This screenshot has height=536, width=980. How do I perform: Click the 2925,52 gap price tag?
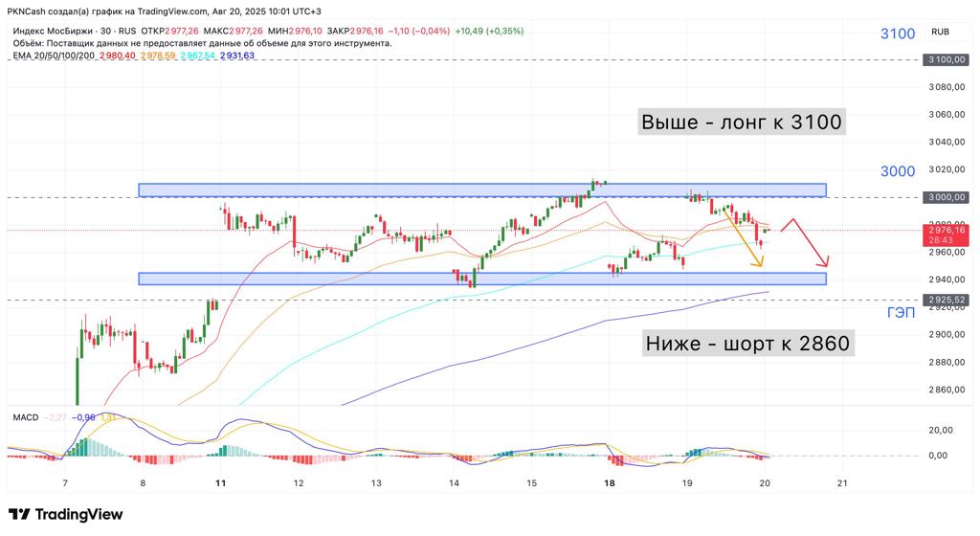coord(945,300)
